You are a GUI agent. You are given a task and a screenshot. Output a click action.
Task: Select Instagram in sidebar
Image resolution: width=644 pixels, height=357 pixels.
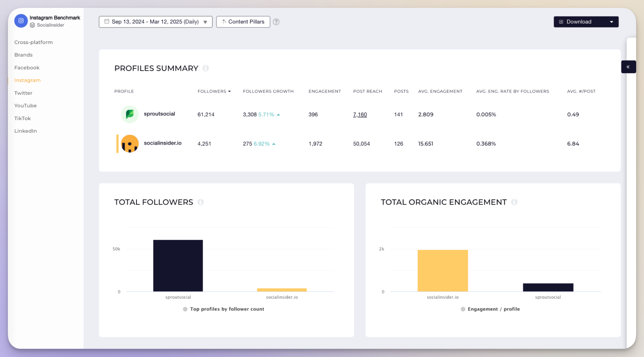[x=27, y=80]
